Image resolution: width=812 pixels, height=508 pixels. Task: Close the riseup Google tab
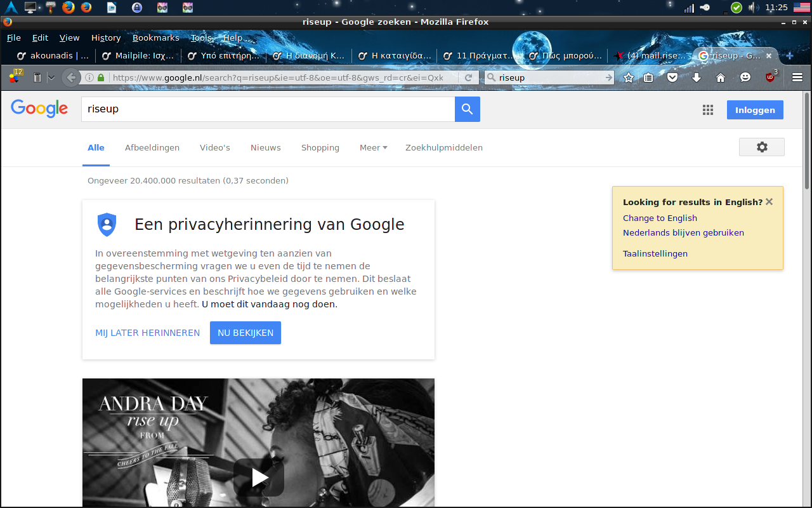coord(769,56)
